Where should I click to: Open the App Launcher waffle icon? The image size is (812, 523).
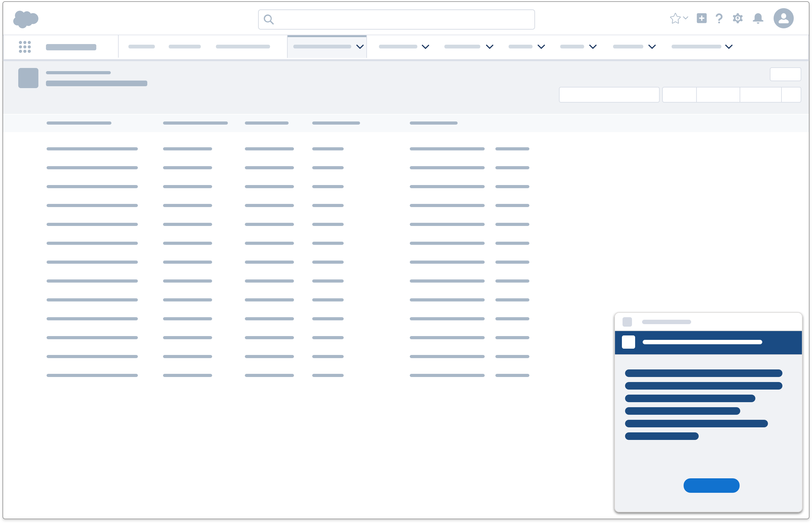point(25,47)
